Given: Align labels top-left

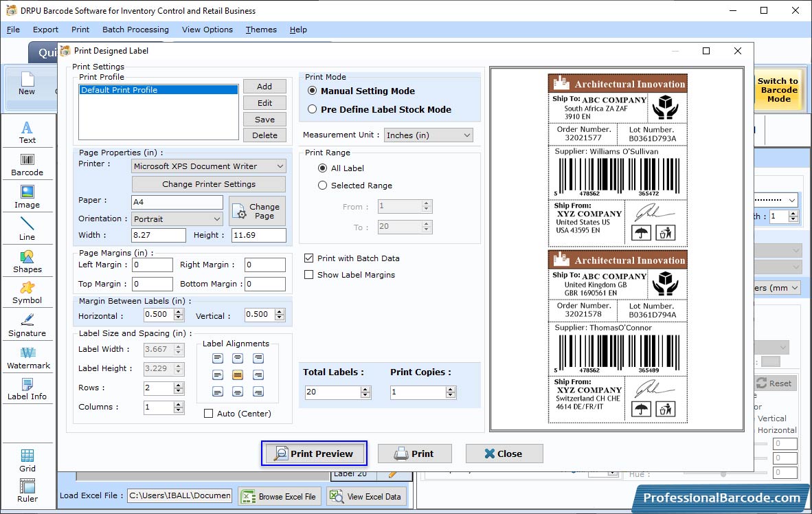Looking at the screenshot, I should point(218,358).
